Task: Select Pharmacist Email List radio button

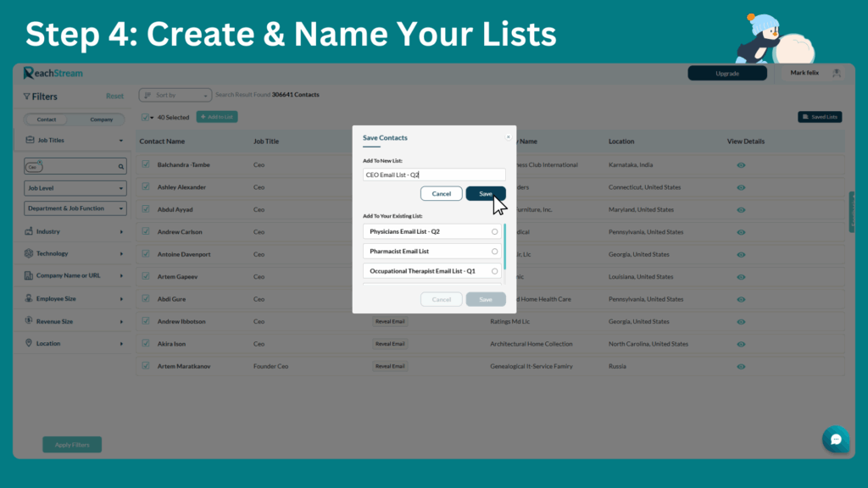Action: pyautogui.click(x=494, y=252)
